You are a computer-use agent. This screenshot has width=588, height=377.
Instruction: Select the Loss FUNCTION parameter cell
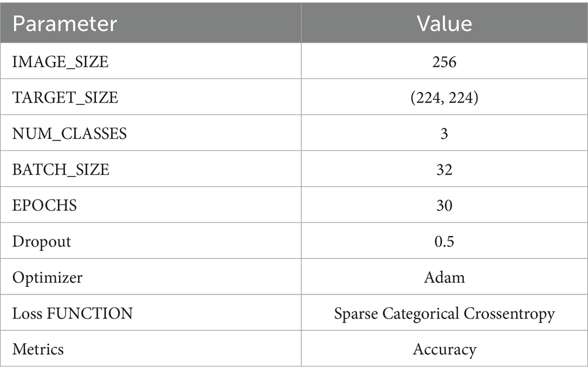pyautogui.click(x=73, y=313)
